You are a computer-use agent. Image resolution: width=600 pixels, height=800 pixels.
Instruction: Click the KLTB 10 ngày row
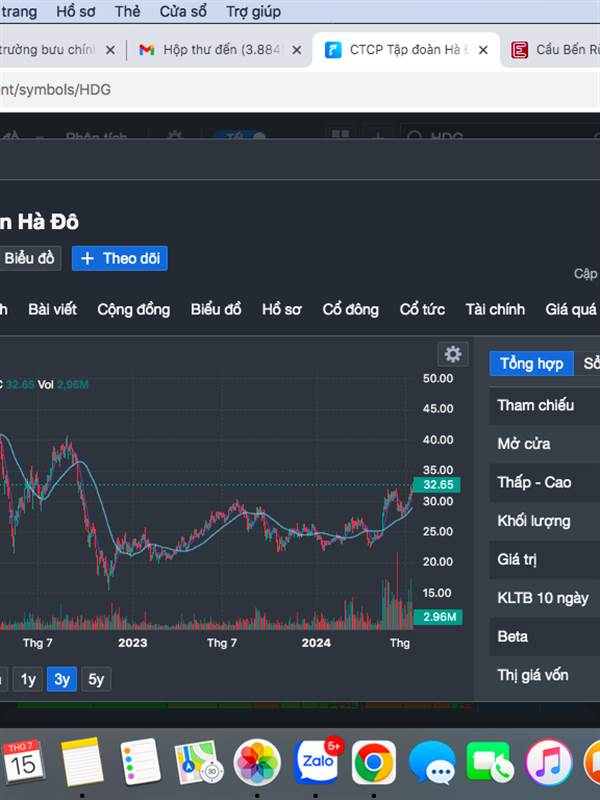544,598
